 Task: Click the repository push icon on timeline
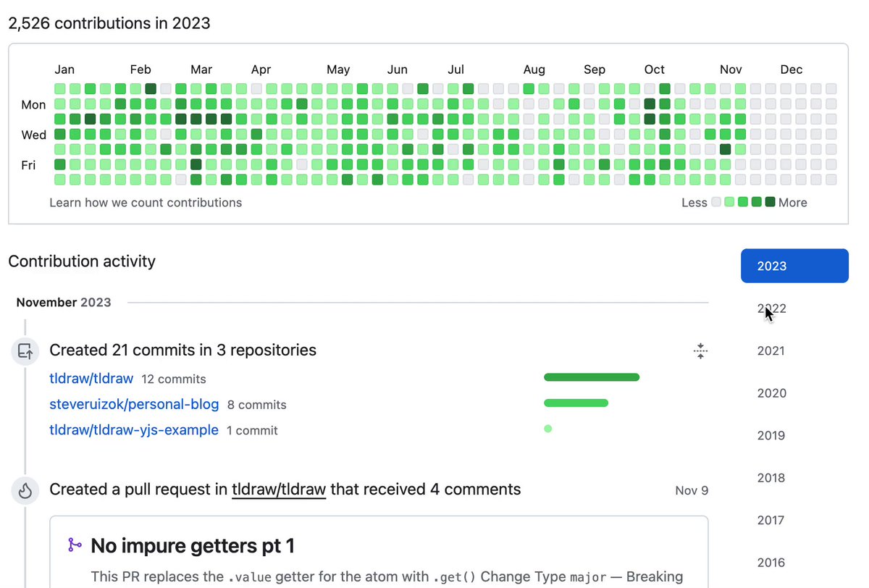tap(25, 351)
